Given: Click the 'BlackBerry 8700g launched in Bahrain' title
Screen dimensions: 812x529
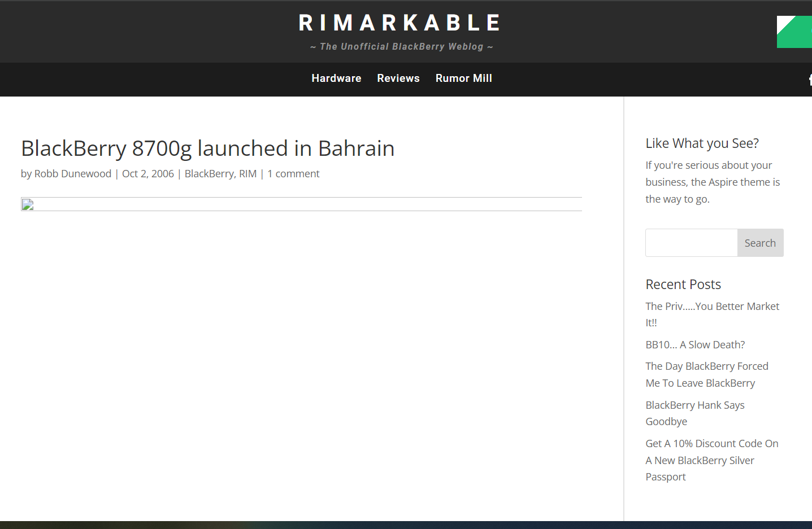Looking at the screenshot, I should (x=207, y=148).
